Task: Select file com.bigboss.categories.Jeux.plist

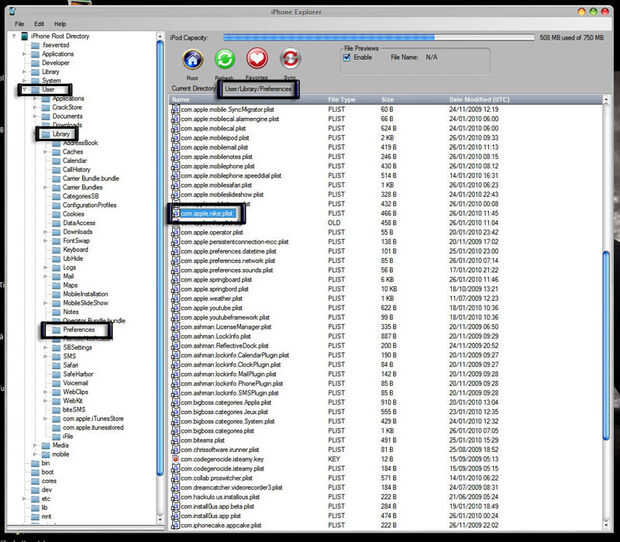Action: point(224,412)
